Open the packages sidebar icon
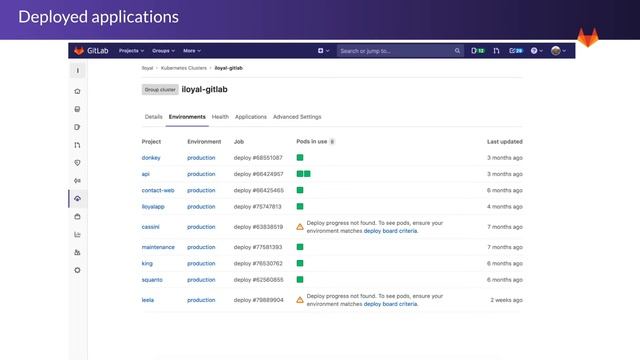 click(78, 217)
